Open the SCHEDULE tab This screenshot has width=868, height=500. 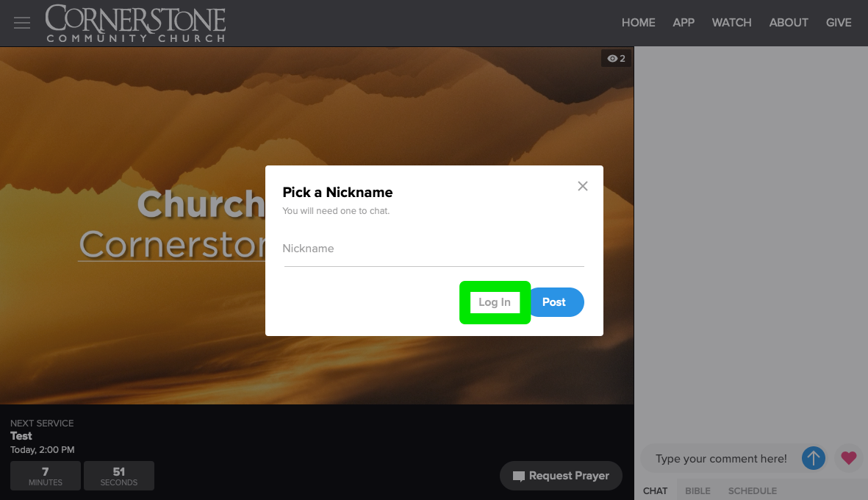(752, 490)
